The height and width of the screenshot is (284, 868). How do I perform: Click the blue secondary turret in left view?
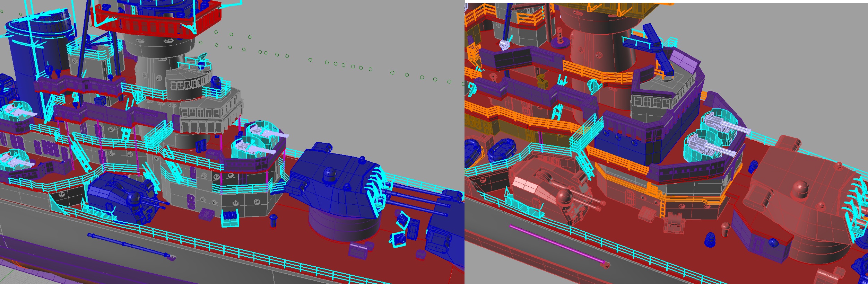(114, 196)
